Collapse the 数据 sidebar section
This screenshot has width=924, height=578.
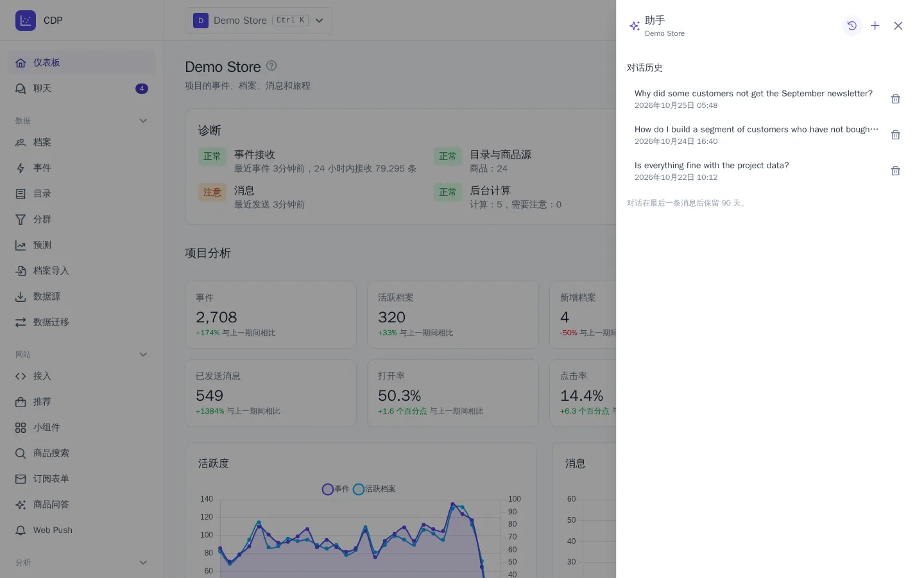143,121
